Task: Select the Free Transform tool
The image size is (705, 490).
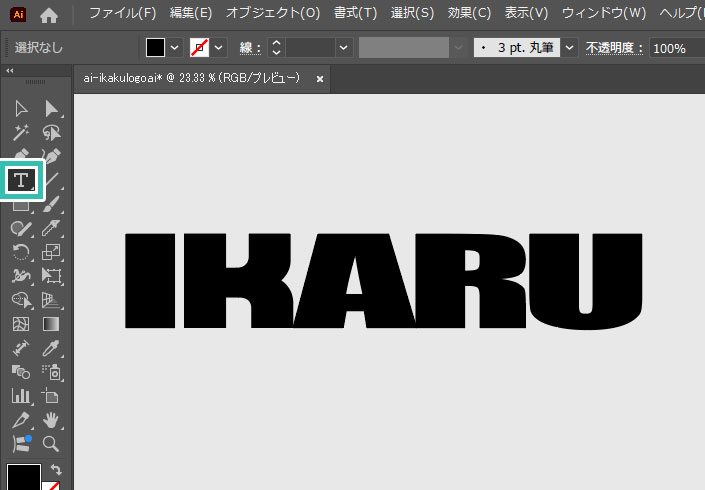Action: (51, 276)
